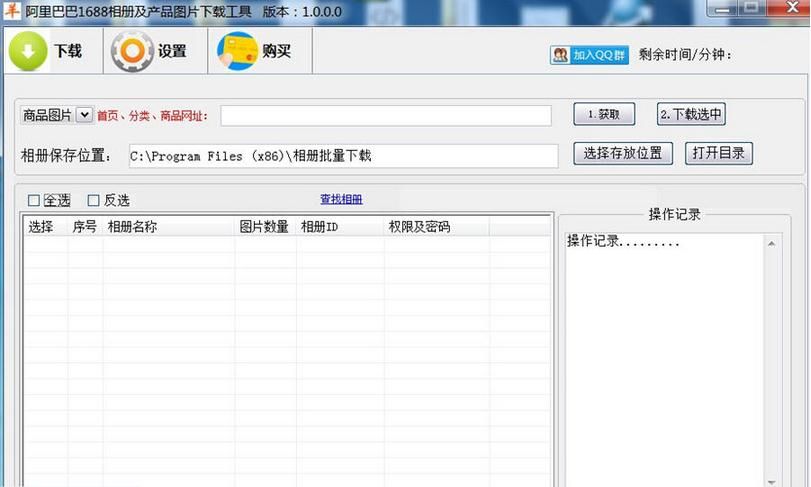This screenshot has width=811, height=487.
Task: Click the 2.下载选中 button
Action: pos(691,114)
